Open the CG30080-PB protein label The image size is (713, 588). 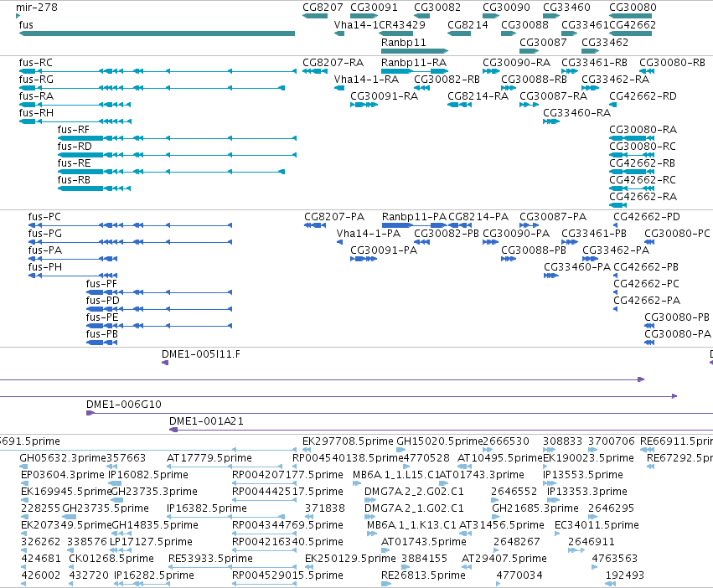(x=677, y=317)
